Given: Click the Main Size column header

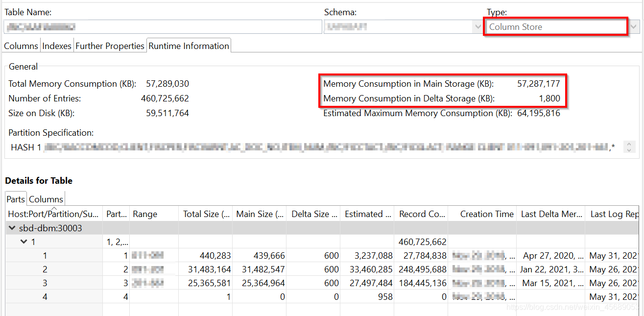Looking at the screenshot, I should pyautogui.click(x=259, y=214).
